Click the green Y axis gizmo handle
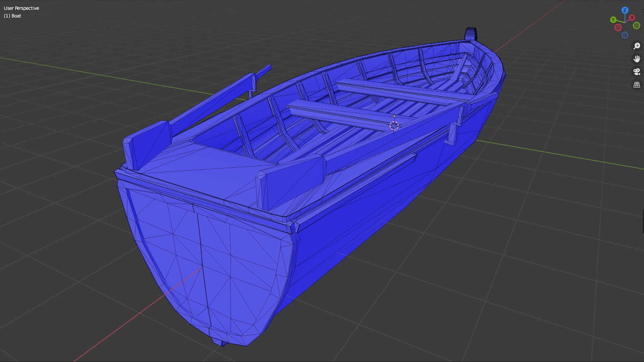 (x=613, y=20)
